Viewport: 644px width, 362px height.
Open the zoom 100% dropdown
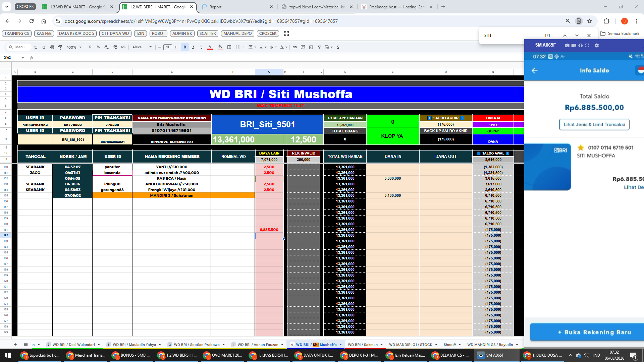point(74,47)
